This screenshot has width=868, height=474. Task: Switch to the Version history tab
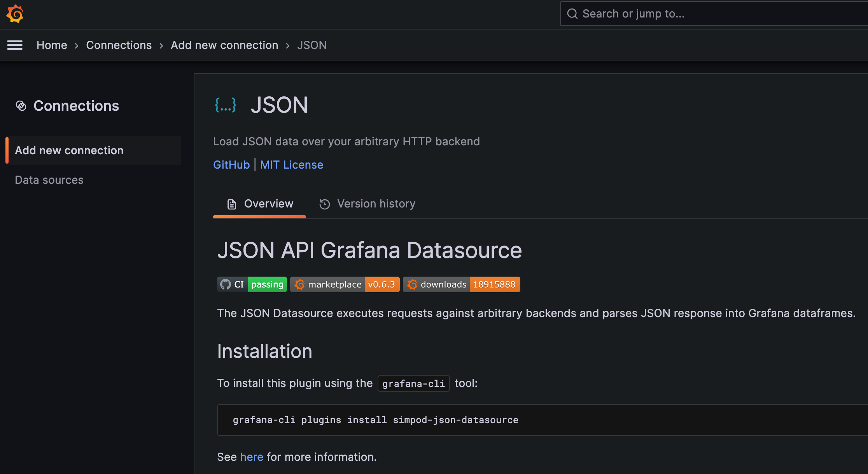376,204
